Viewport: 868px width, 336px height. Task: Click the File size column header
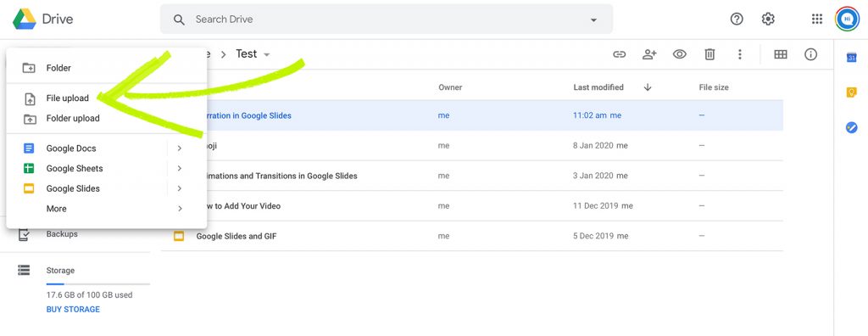tap(714, 87)
